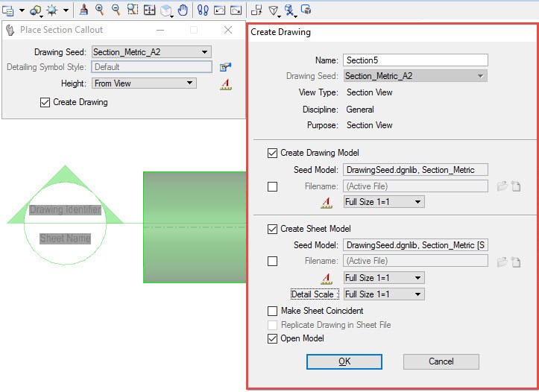Click the Sheet Name callout text
Image resolution: width=539 pixels, height=392 pixels.
pos(66,238)
